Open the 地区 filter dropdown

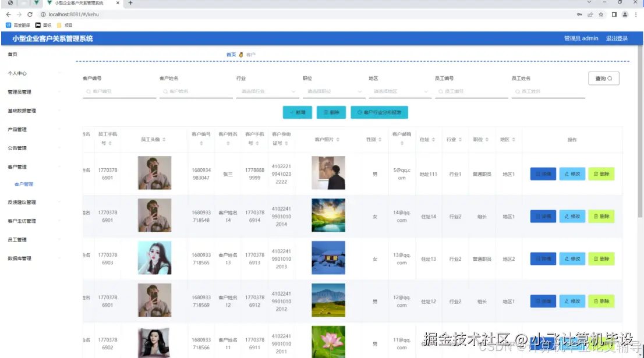pos(399,91)
